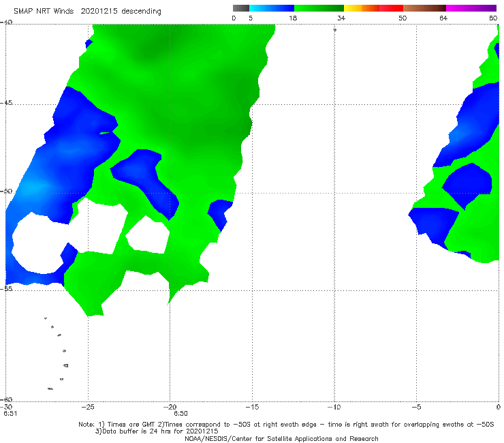This screenshot has height=443, width=504.
Task: Pick the cyan-to-blue color bar segment
Action: point(272,8)
